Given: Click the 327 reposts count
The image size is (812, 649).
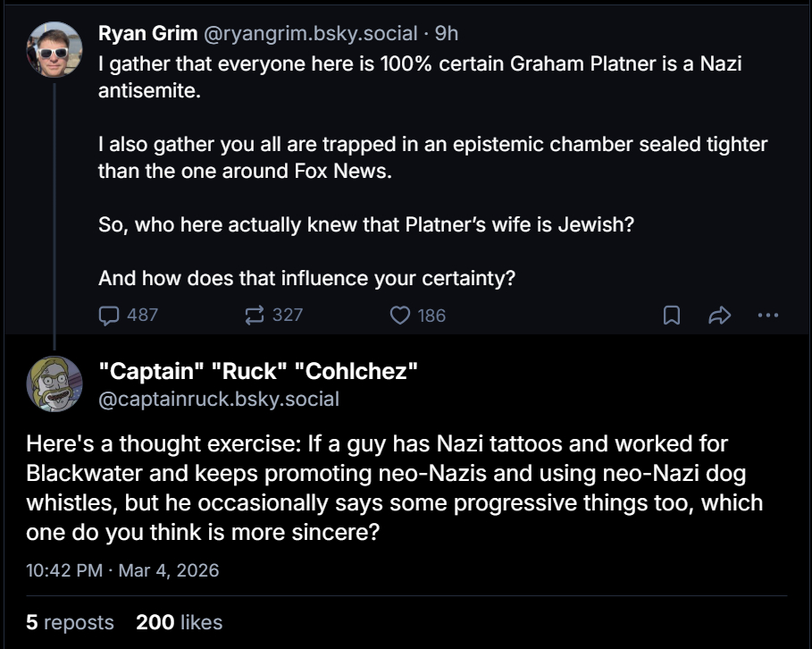Looking at the screenshot, I should (288, 315).
